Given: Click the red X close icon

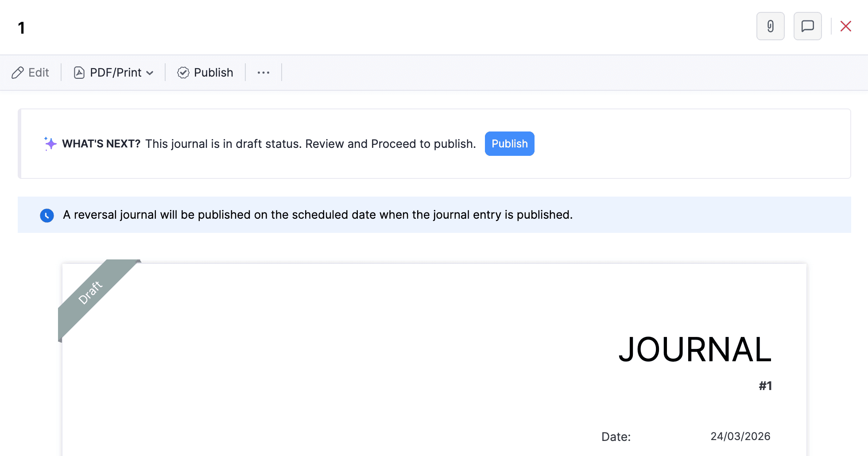Looking at the screenshot, I should (x=846, y=26).
